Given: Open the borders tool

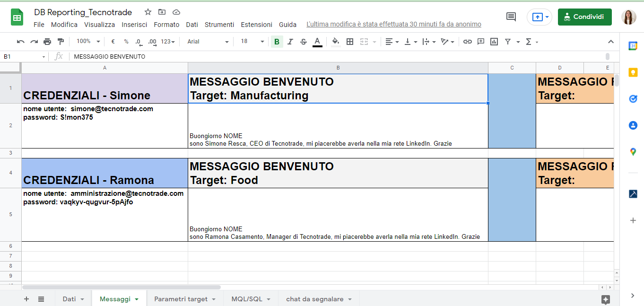Looking at the screenshot, I should [350, 42].
